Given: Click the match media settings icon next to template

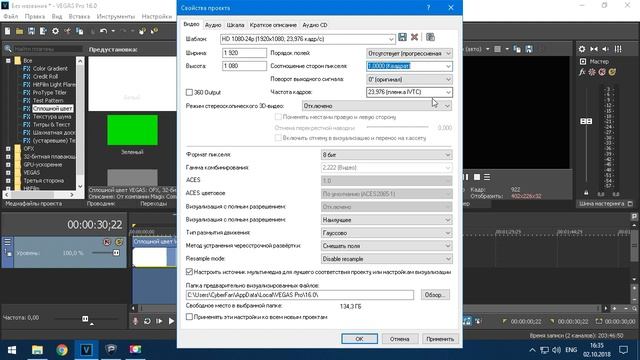Looking at the screenshot, I should coord(430,37).
